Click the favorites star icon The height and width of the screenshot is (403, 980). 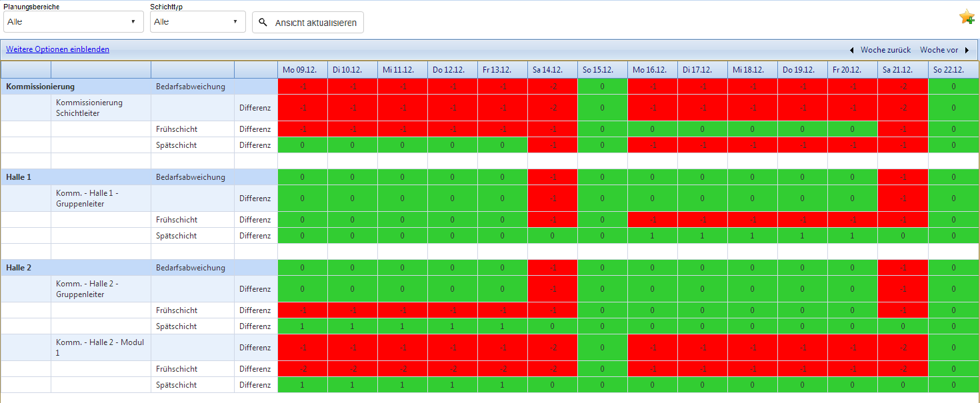pos(967,17)
